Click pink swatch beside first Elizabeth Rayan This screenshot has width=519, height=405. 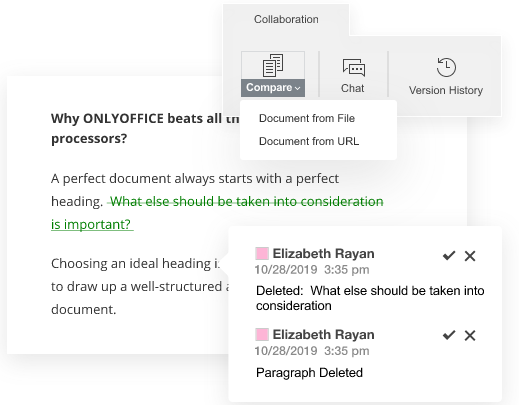point(262,254)
